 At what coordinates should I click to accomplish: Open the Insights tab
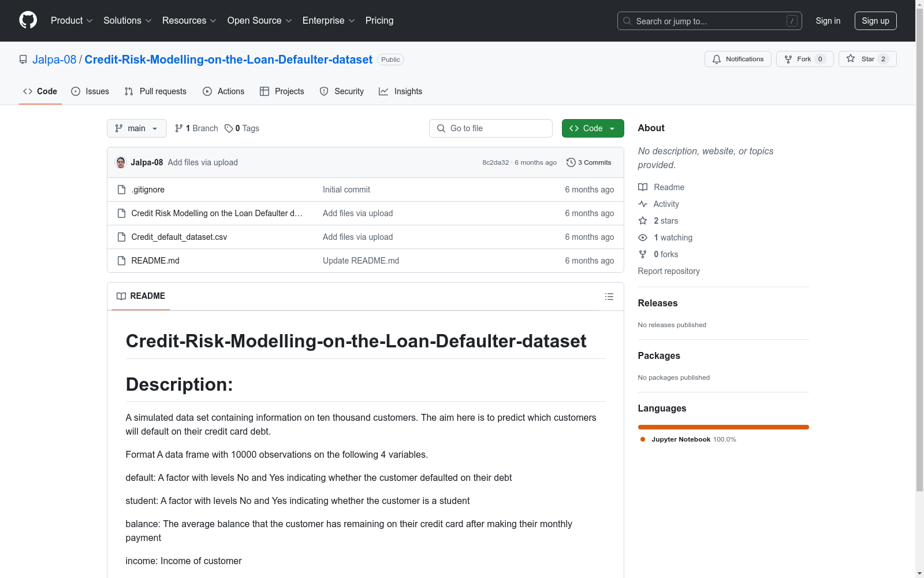point(401,91)
